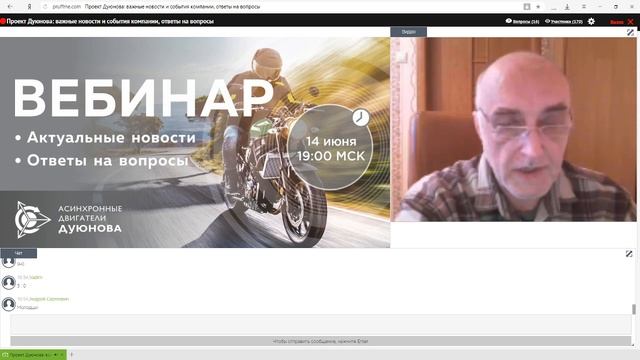Click the gray 'send message, press Enter' bar

[321, 341]
